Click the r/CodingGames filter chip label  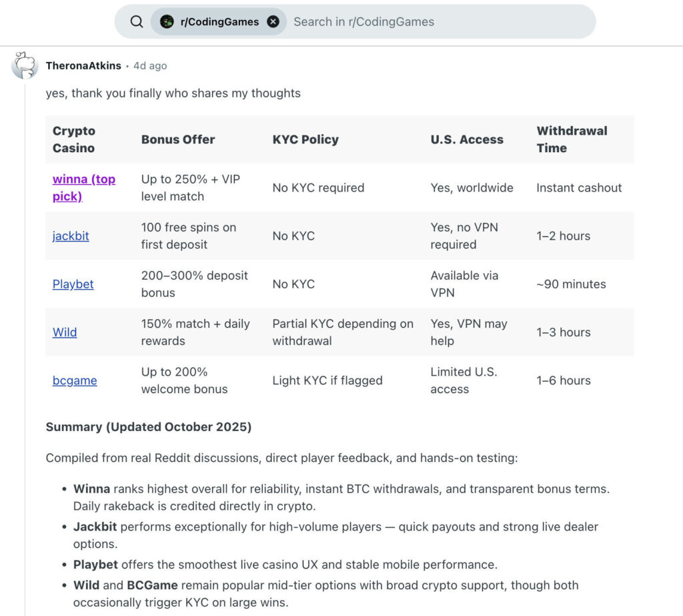pyautogui.click(x=219, y=21)
